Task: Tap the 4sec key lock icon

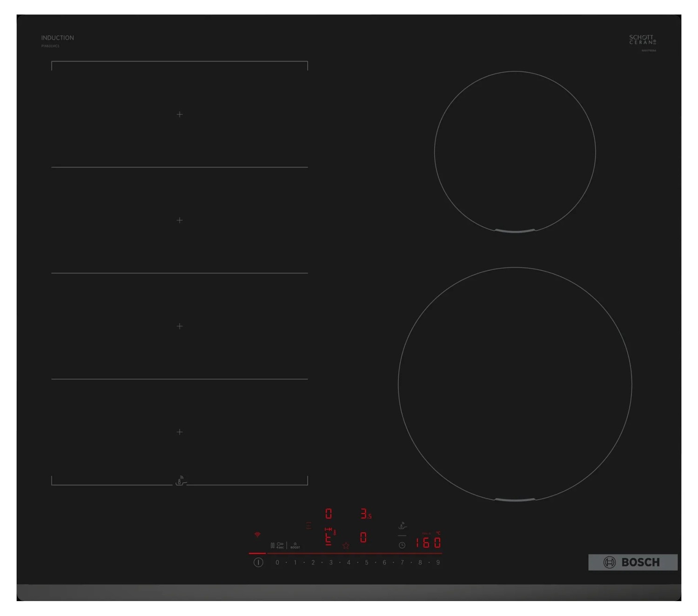Action: tap(280, 545)
